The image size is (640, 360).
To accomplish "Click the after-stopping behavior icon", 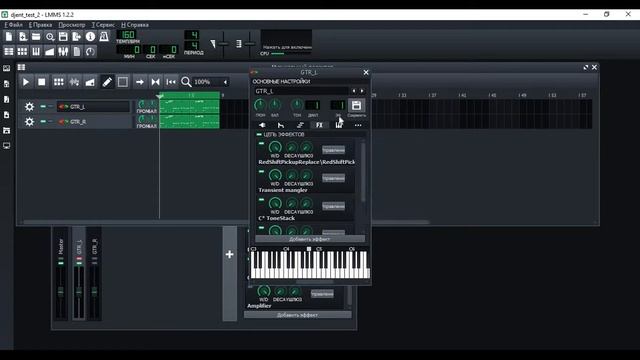I will [171, 82].
